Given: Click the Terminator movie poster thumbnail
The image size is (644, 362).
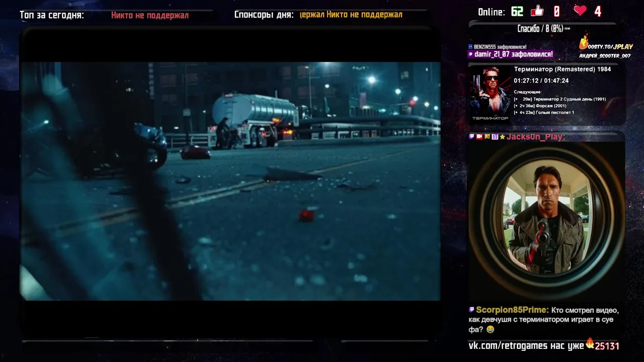Looking at the screenshot, I should coord(491,94).
